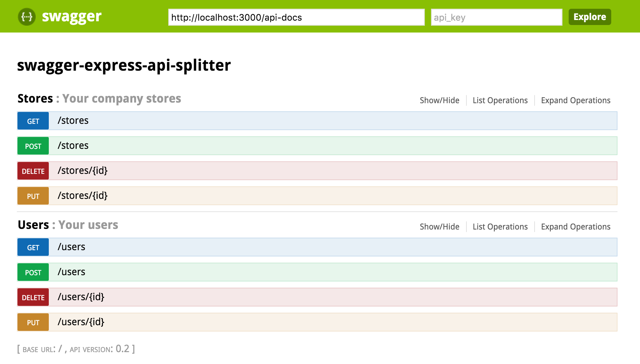Viewport: 640px width, 364px height.
Task: Click the POST /stores operation icon
Action: [x=34, y=145]
